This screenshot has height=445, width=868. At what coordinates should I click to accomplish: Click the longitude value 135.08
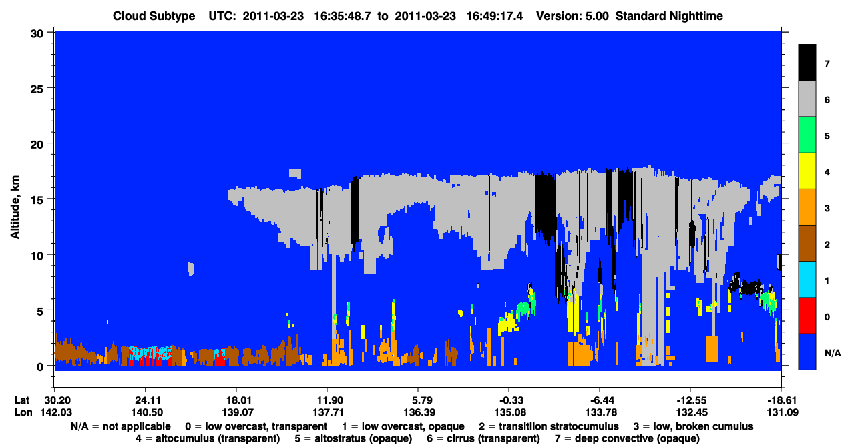pos(508,412)
